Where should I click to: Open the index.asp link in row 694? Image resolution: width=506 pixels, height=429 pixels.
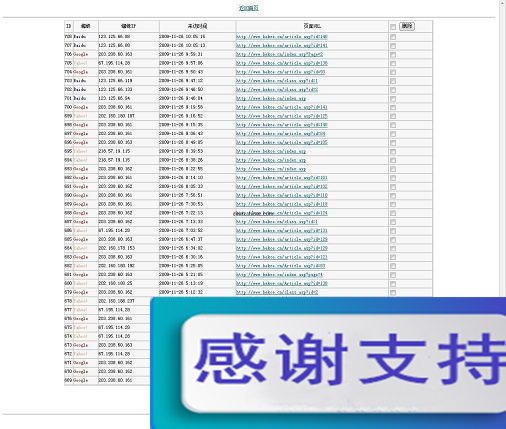coord(271,160)
